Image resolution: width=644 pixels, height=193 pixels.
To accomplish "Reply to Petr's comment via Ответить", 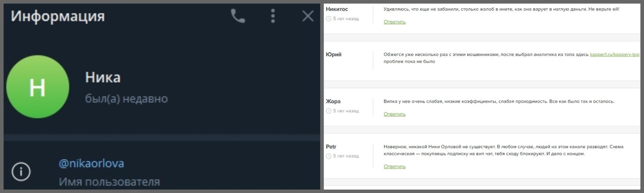I will pyautogui.click(x=394, y=166).
